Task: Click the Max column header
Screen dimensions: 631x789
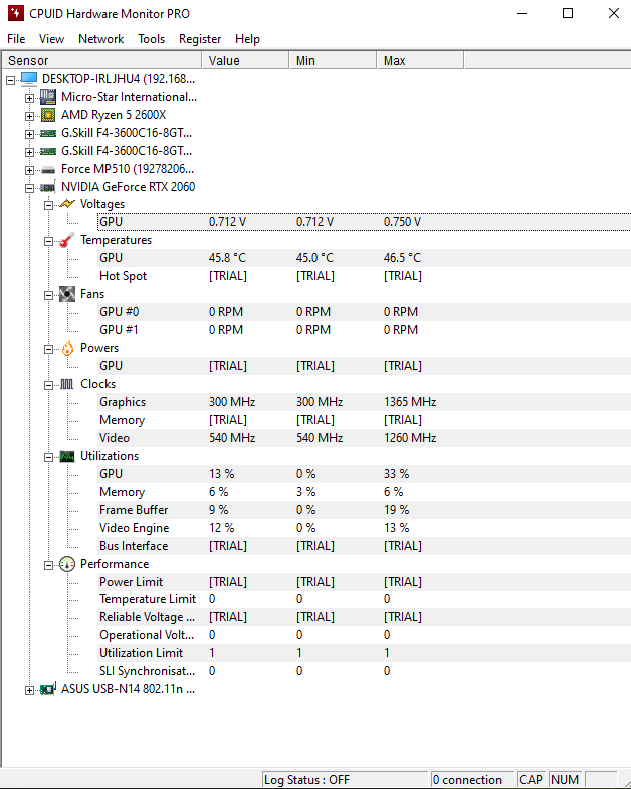Action: point(420,61)
